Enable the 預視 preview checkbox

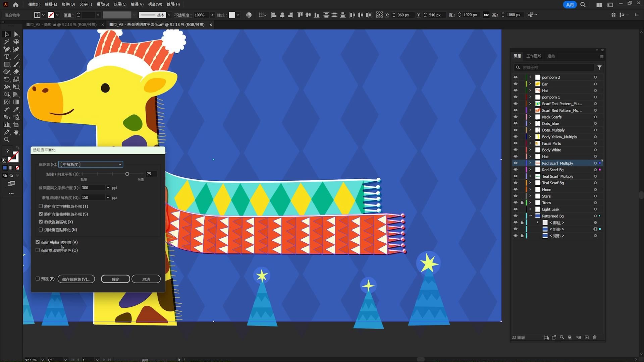38,279
